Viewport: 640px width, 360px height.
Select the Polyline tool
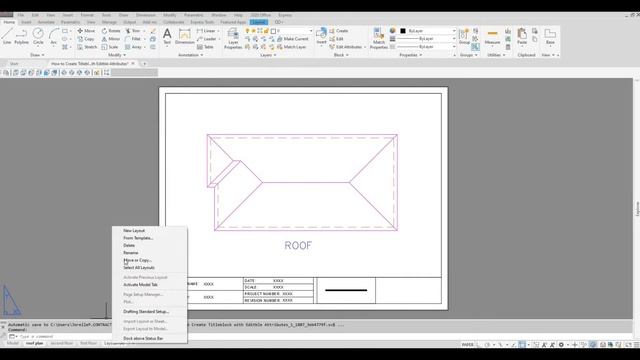click(21, 36)
